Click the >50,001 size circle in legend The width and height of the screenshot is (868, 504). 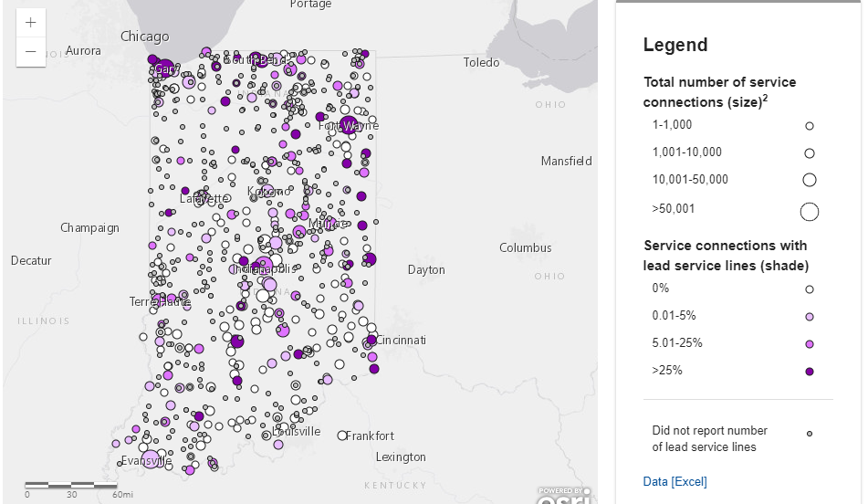809,212
